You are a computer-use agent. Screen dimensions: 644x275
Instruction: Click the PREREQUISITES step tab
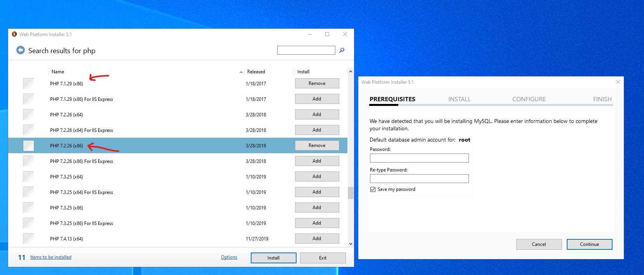click(x=392, y=99)
